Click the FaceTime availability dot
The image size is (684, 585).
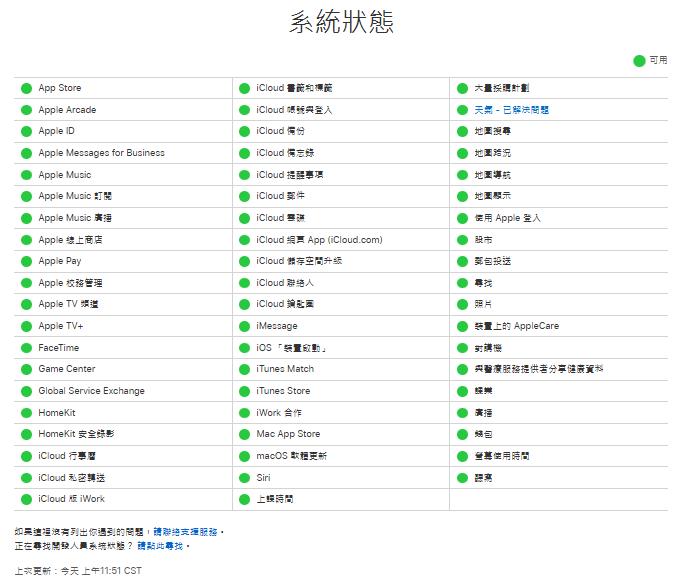click(x=27, y=348)
